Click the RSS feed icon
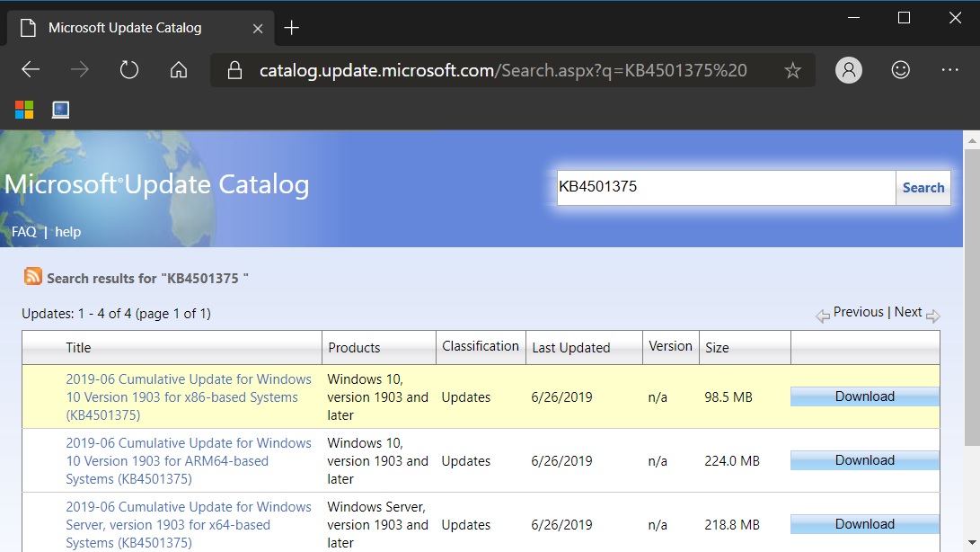980x552 pixels. pos(33,277)
